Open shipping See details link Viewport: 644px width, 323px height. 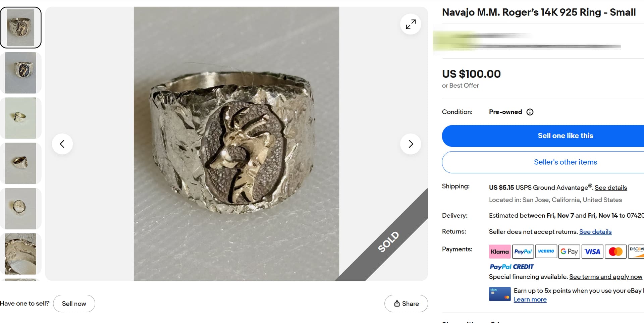(x=611, y=188)
